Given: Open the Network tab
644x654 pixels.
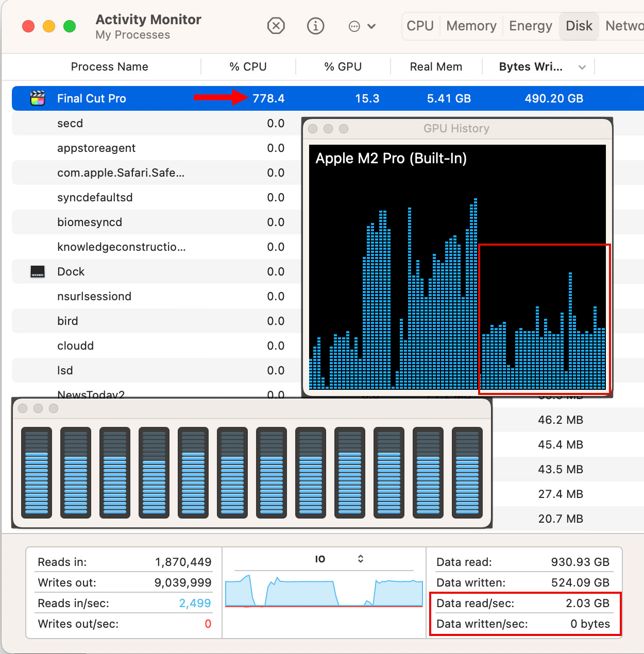Looking at the screenshot, I should 624,26.
